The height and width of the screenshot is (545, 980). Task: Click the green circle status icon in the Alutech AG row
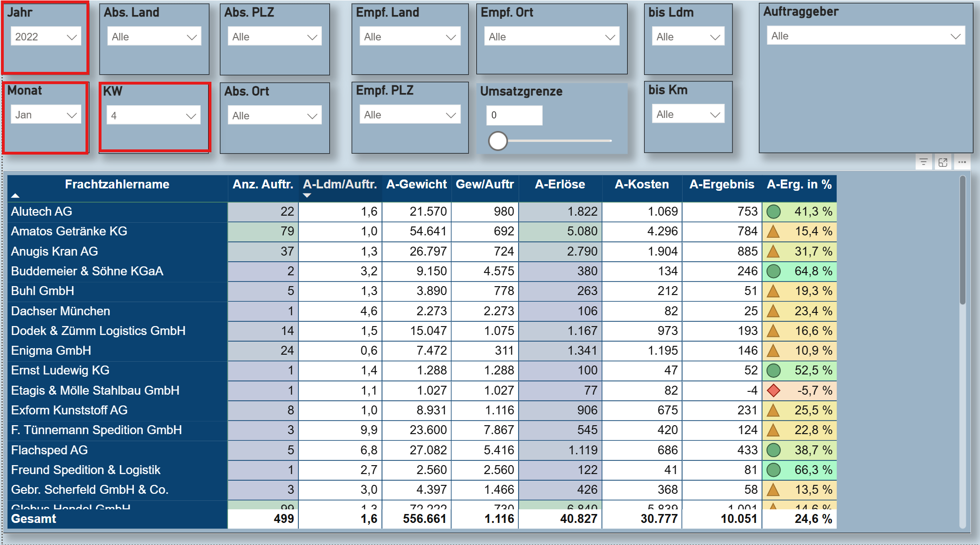point(773,212)
